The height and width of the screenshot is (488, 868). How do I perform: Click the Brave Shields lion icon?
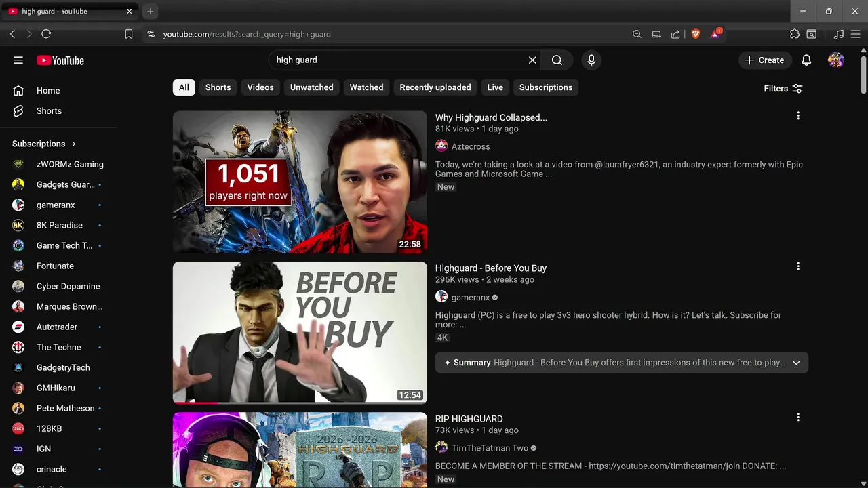click(695, 34)
